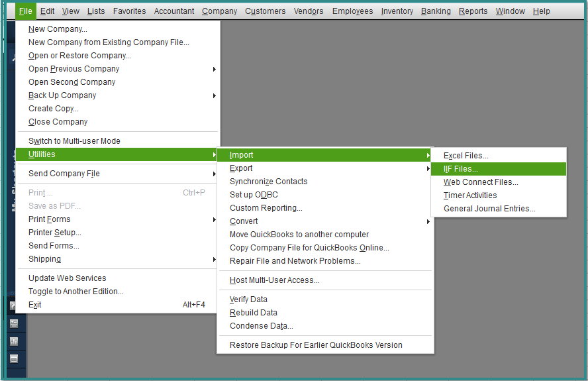Screen dimensions: 588x381
Task: Choose New Company... from File menu
Action: (58, 29)
